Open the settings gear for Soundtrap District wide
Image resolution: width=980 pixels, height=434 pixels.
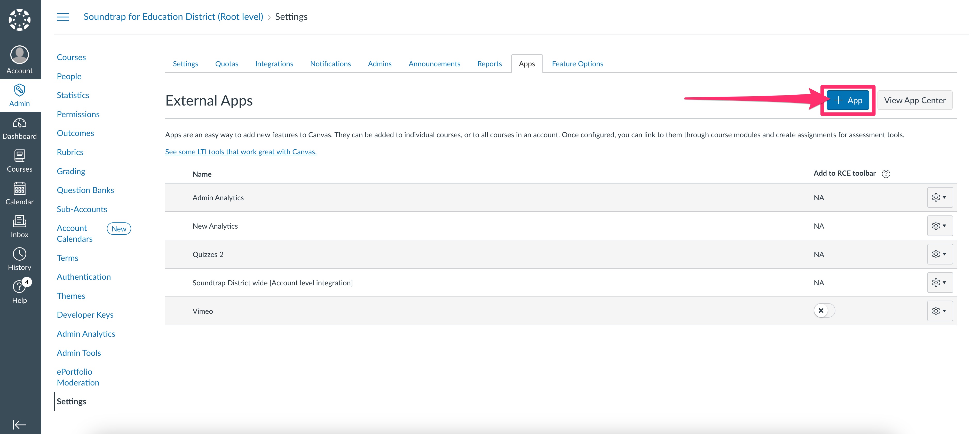click(940, 283)
